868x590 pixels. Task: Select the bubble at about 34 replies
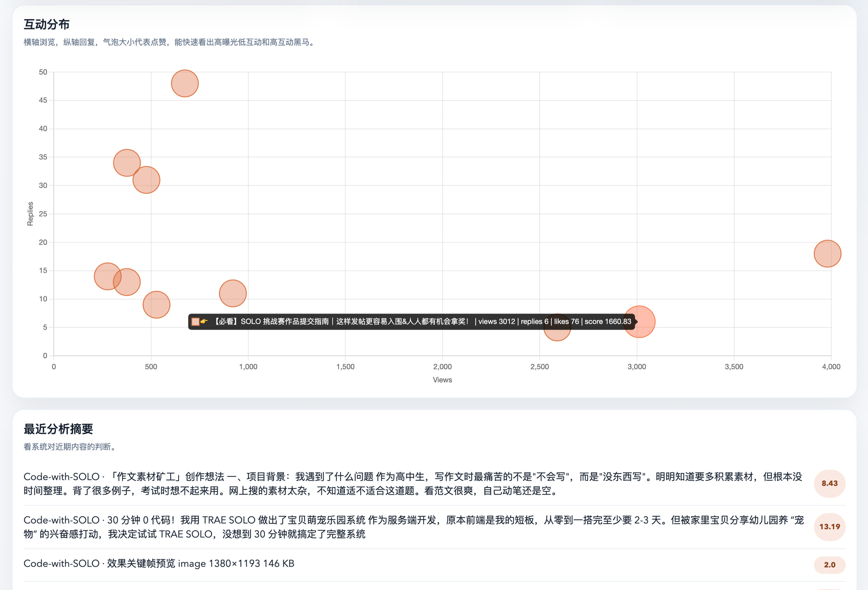pos(127,163)
